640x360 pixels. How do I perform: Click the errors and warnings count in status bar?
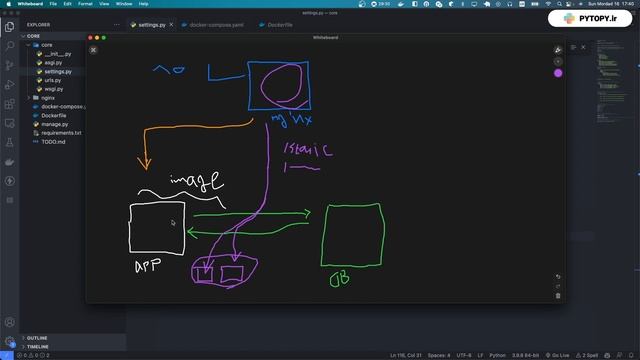tap(34, 356)
